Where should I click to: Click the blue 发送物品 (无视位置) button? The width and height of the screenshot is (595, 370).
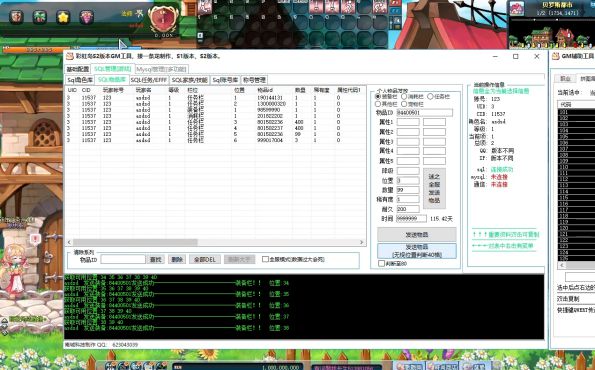click(417, 251)
